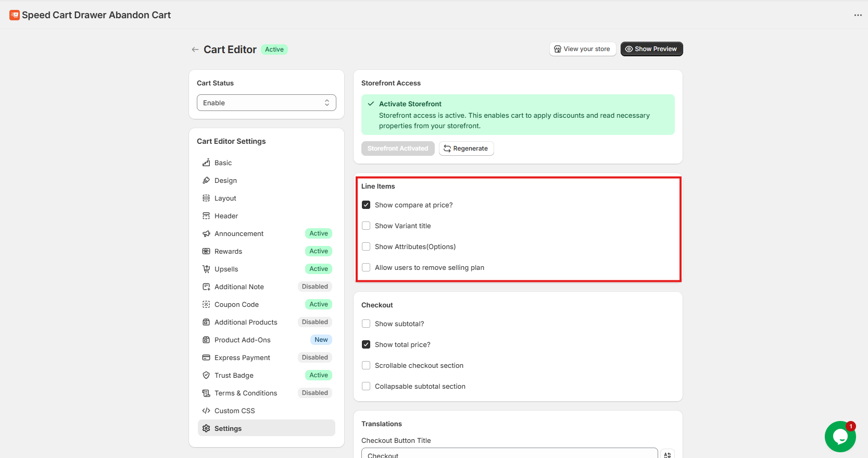This screenshot has width=868, height=458.
Task: Click the Show Preview button
Action: (651, 49)
